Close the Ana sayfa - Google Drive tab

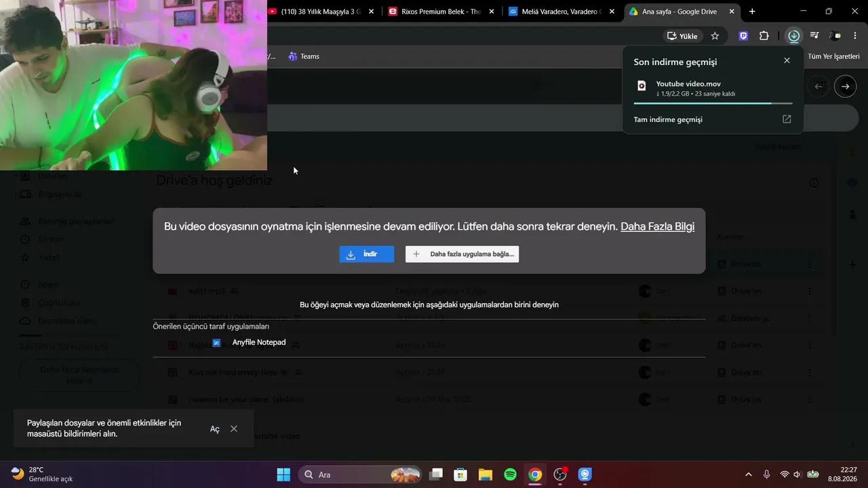pyautogui.click(x=732, y=12)
